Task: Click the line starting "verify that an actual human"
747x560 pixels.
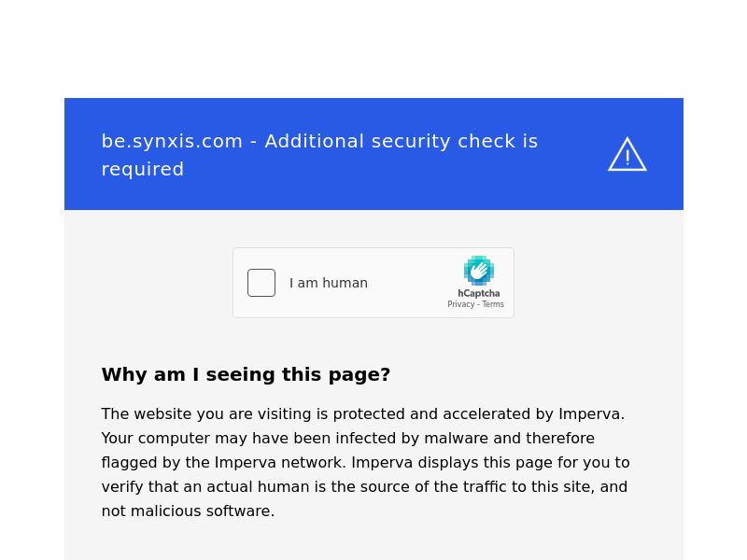Action: tap(364, 486)
